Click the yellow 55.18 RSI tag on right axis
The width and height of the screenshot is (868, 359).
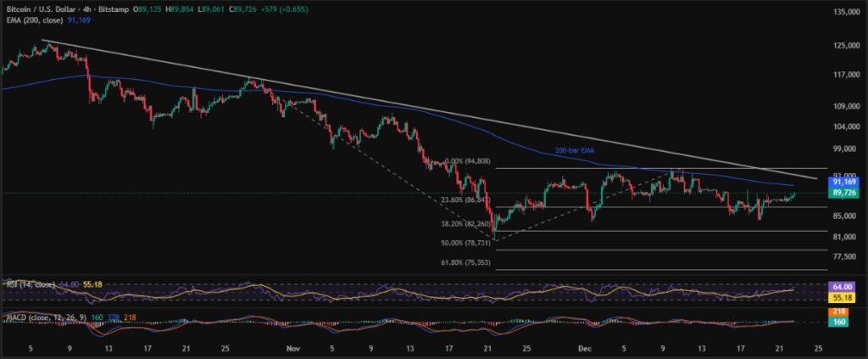point(842,299)
